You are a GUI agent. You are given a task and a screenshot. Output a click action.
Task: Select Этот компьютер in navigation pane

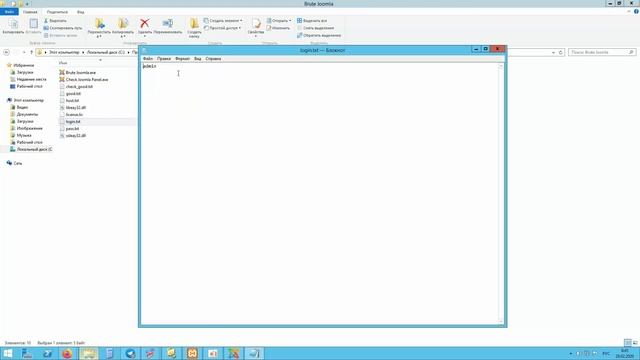(x=25, y=100)
